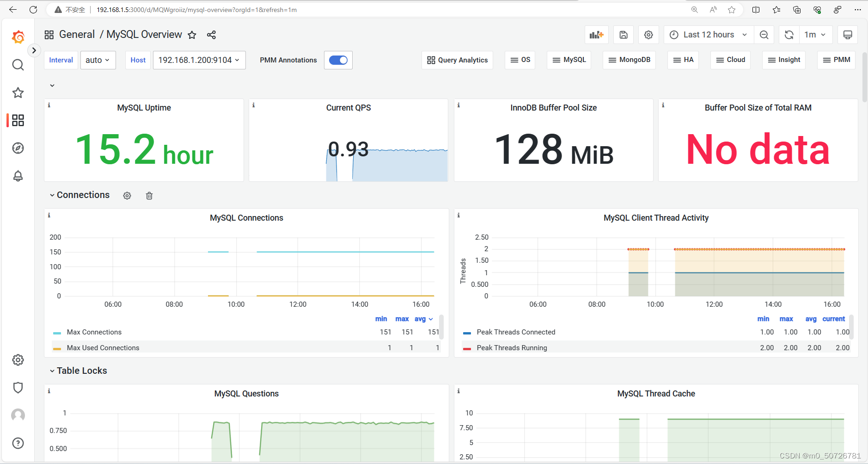Open Query Analytics dashboard link
This screenshot has height=464, width=868.
click(x=457, y=60)
